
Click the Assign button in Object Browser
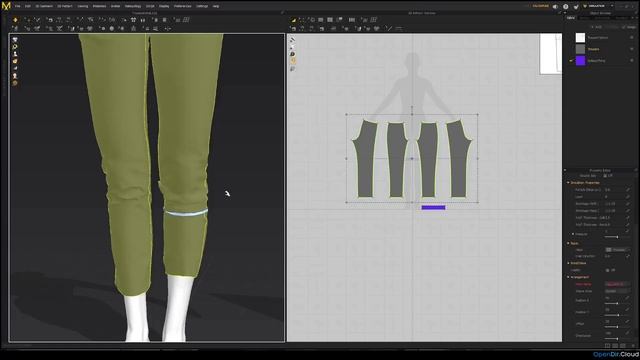coord(629,27)
